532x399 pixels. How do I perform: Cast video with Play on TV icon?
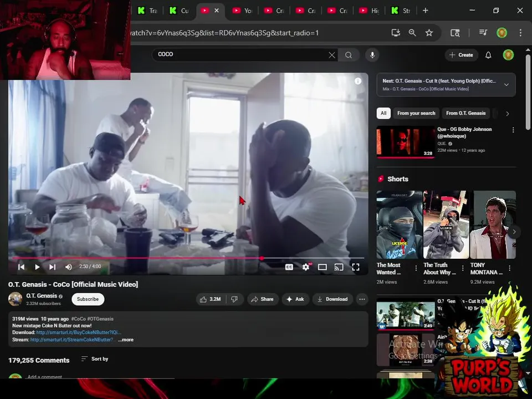point(339,267)
